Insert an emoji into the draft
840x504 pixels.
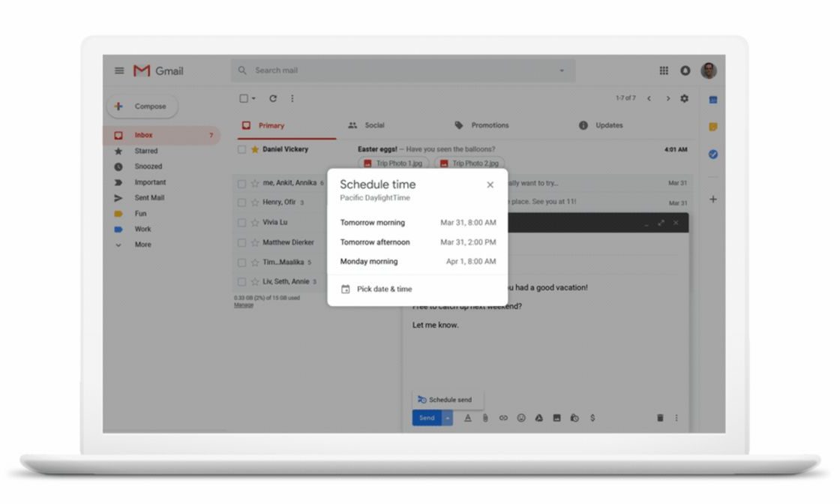coord(521,418)
